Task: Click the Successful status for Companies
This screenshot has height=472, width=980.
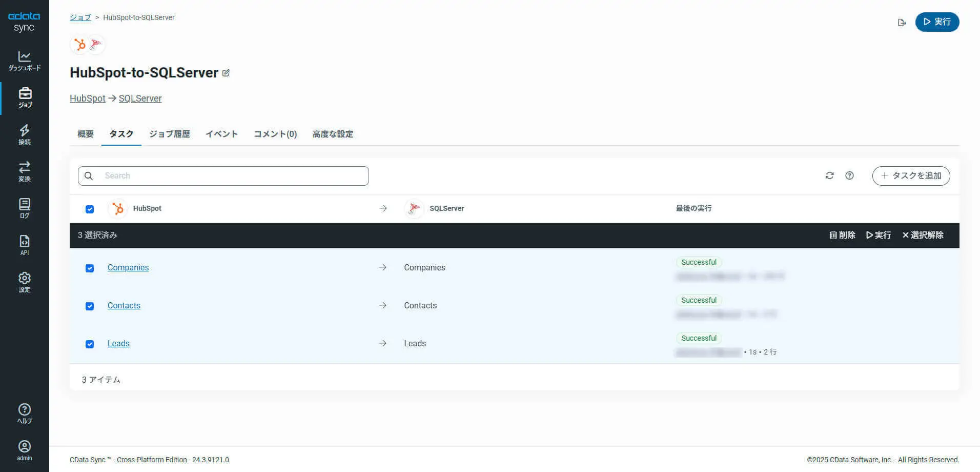Action: (699, 262)
